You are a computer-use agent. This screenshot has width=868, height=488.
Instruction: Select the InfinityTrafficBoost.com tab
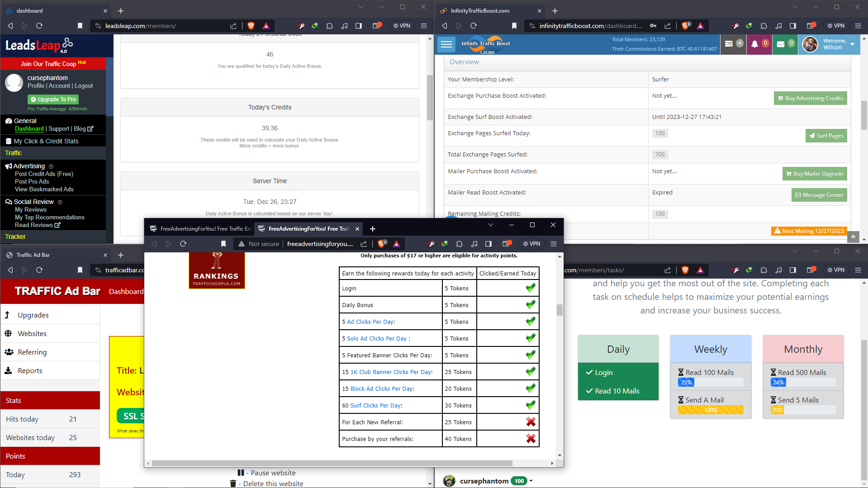491,11
